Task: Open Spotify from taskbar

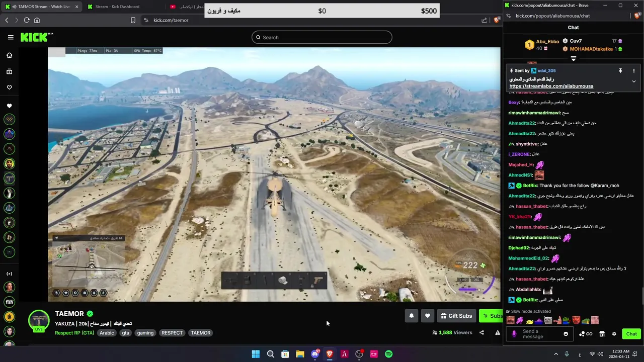Action: 389,354
